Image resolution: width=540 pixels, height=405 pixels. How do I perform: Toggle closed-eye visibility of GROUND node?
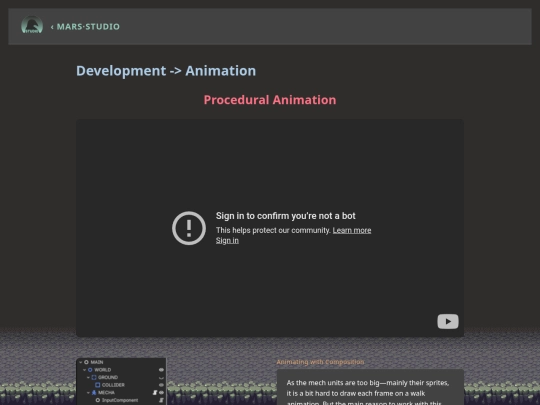coord(161,378)
